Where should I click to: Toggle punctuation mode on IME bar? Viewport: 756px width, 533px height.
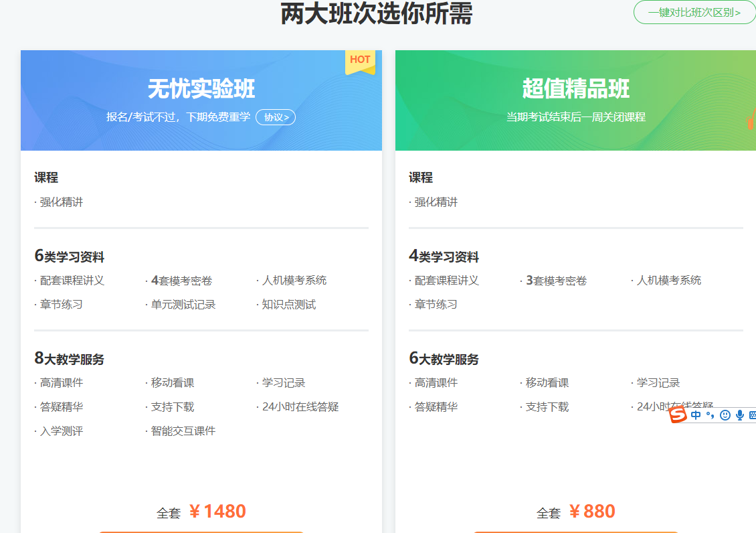coord(710,415)
